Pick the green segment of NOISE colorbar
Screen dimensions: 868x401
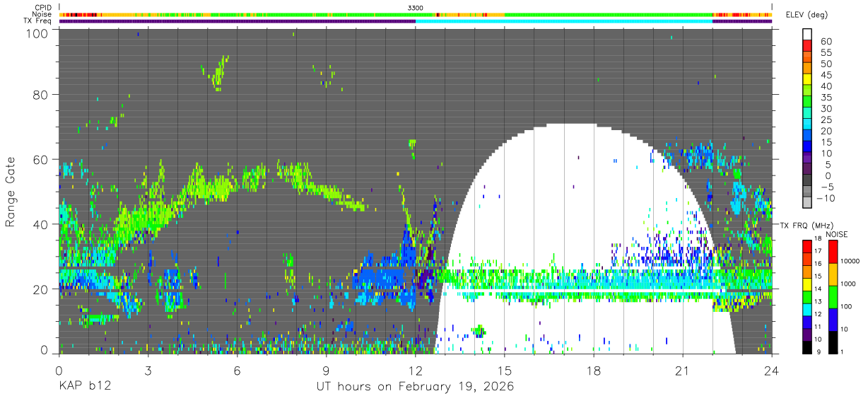833,296
